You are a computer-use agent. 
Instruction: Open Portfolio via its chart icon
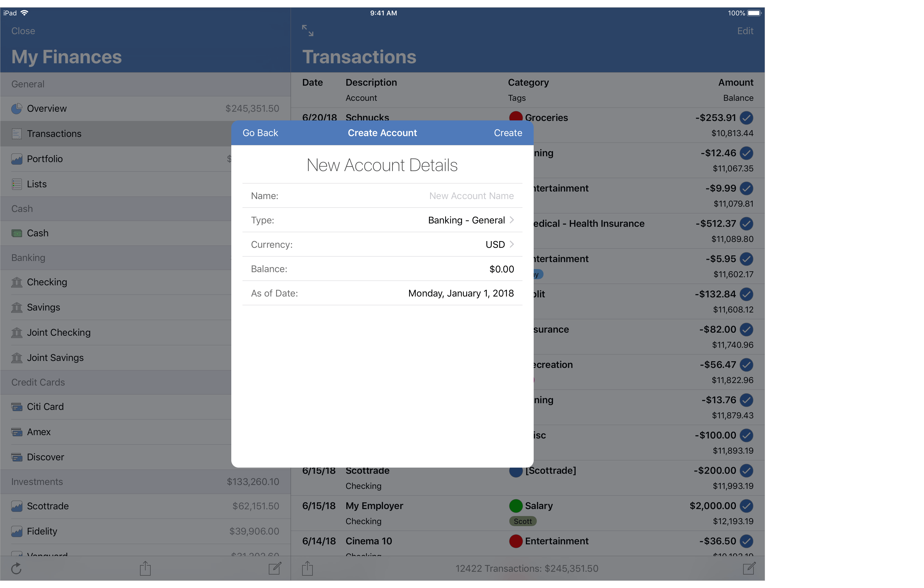[17, 159]
